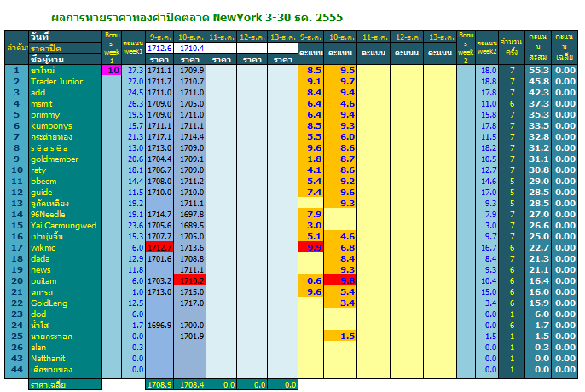Click the ชื่อผู้ทาย header cell
Image resolution: width=585 pixels, height=392 pixels.
point(66,59)
